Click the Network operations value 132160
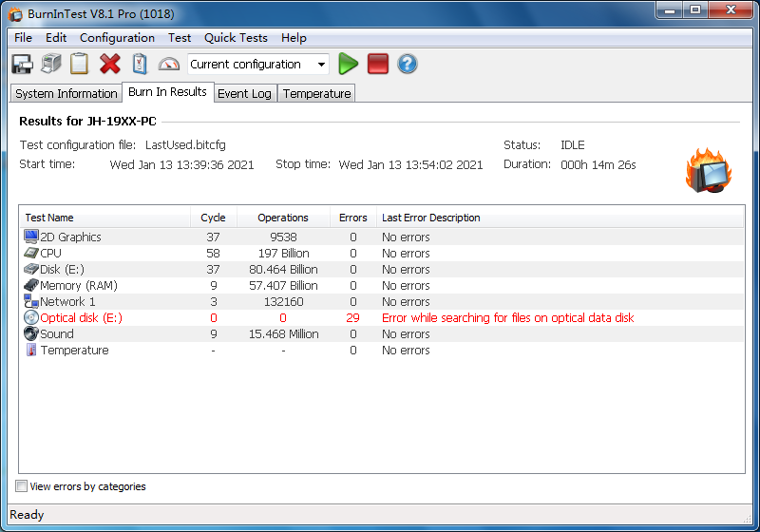 coord(283,301)
